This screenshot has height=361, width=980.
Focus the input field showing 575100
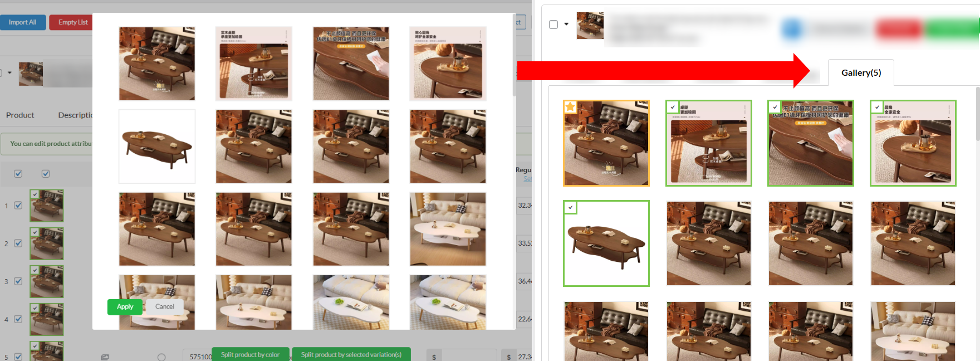(197, 357)
